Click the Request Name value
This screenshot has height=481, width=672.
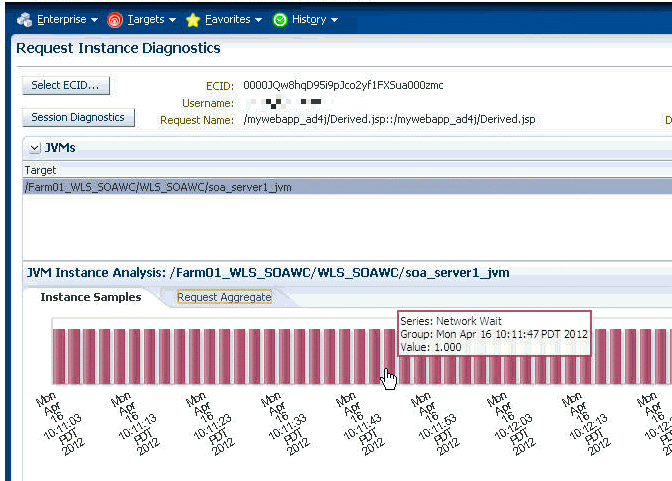click(x=389, y=119)
